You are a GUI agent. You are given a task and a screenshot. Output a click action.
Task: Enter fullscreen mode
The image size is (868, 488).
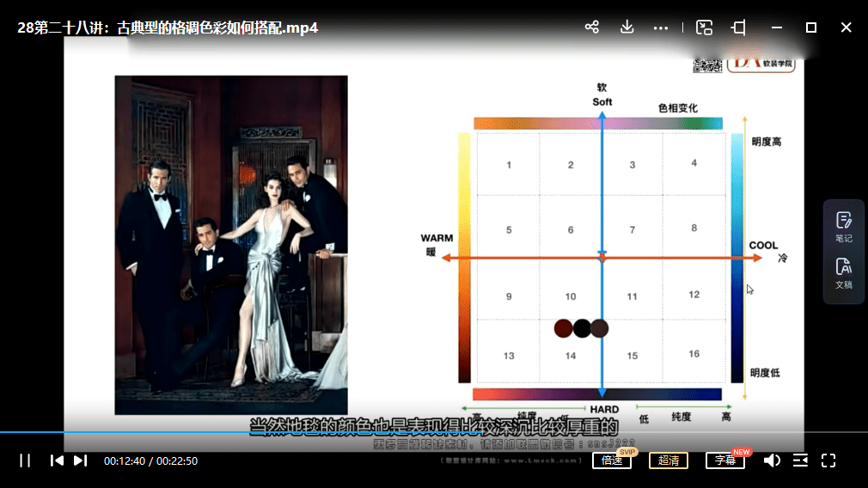(x=828, y=461)
